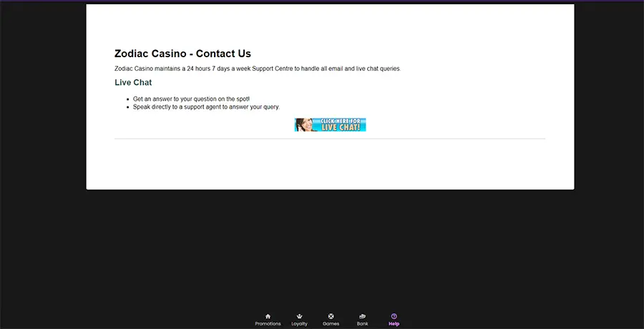644x329 pixels.
Task: Click the cash icon above Bank
Action: click(362, 316)
